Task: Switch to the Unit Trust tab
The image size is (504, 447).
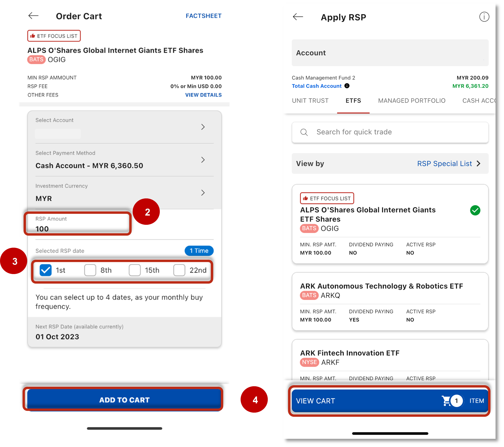Action: pyautogui.click(x=310, y=101)
